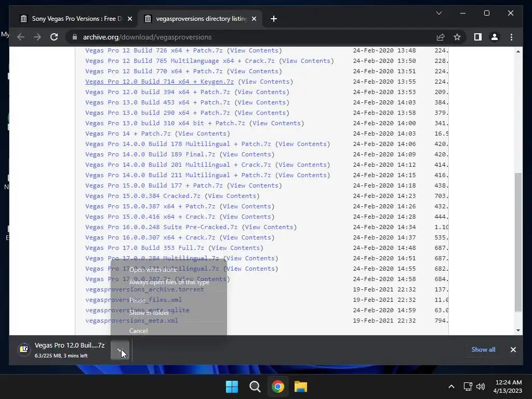Open a new browser tab
This screenshot has height=399, width=532.
coord(274,19)
